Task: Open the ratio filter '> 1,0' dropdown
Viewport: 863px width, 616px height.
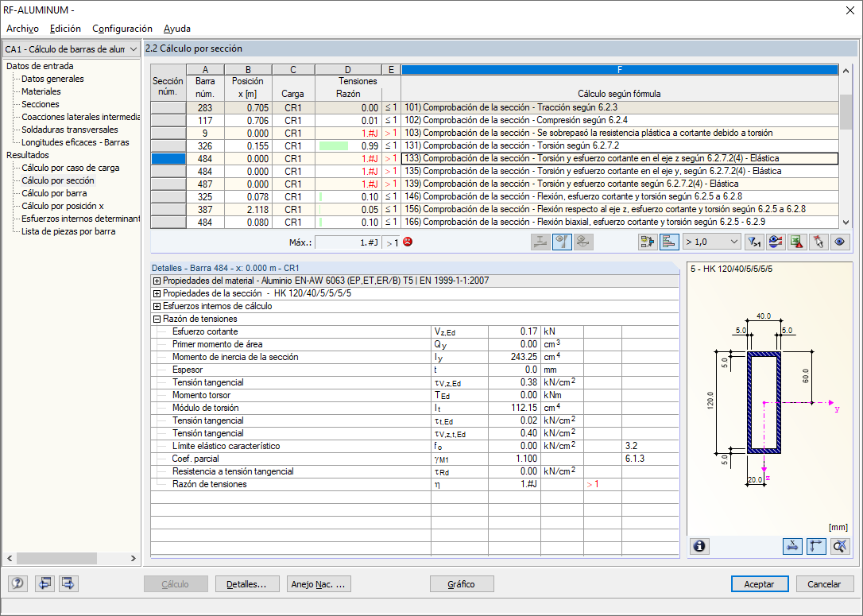Action: [x=712, y=242]
